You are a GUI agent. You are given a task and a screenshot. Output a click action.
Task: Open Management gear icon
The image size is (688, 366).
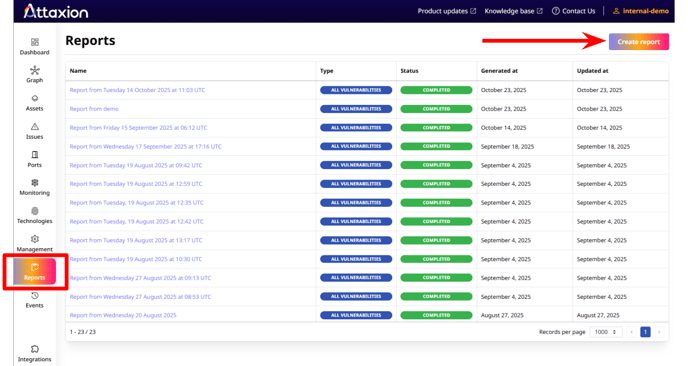pyautogui.click(x=35, y=239)
